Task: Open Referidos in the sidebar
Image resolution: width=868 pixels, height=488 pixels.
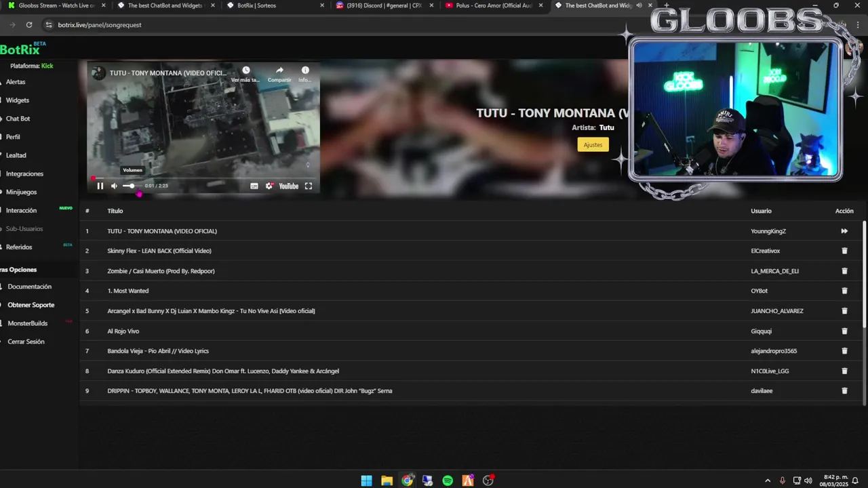Action: [x=19, y=247]
